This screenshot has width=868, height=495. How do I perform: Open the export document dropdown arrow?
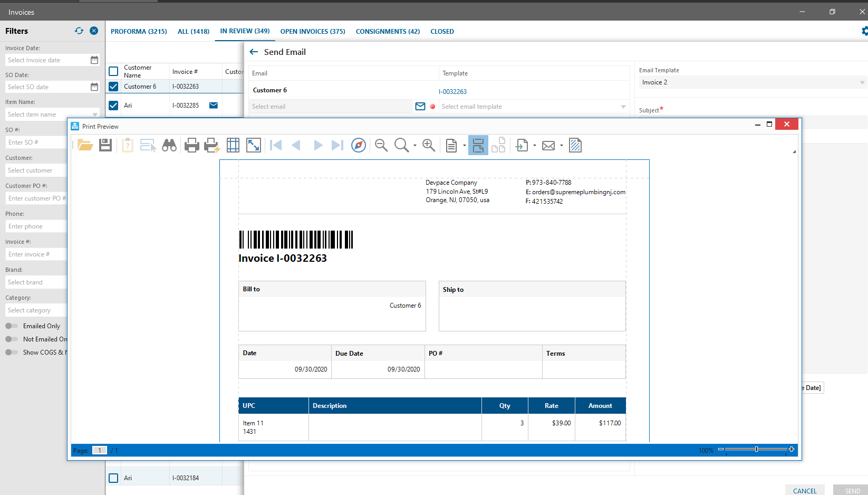tap(535, 146)
